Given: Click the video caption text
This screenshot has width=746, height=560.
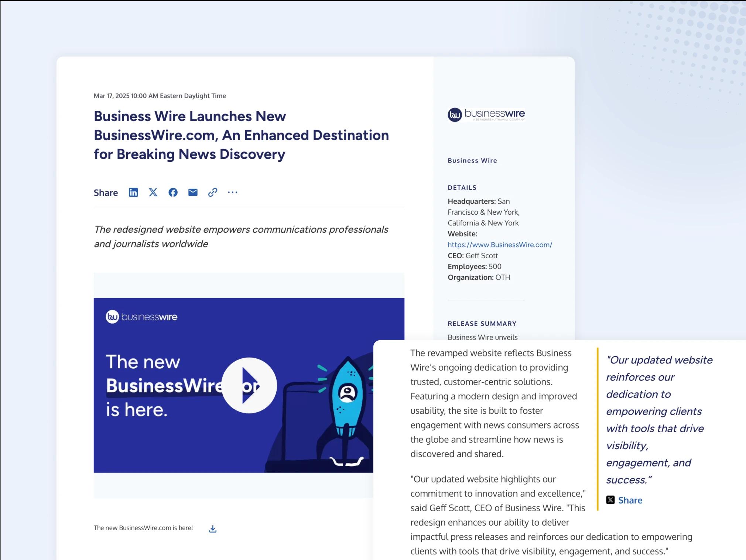Looking at the screenshot, I should pos(143,528).
